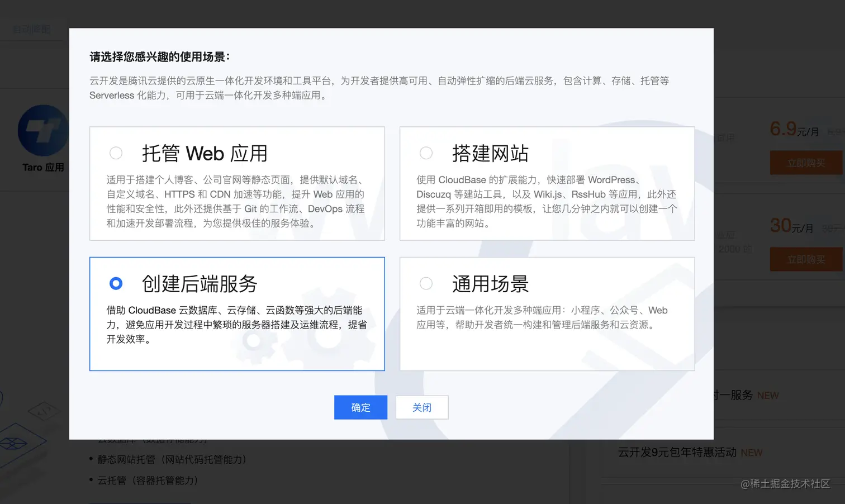Click the 关闭 close button
The image size is (845, 504).
tap(422, 407)
